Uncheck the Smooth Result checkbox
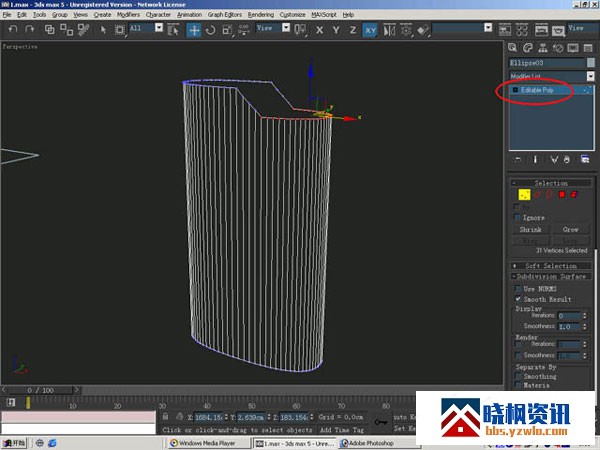 click(518, 299)
